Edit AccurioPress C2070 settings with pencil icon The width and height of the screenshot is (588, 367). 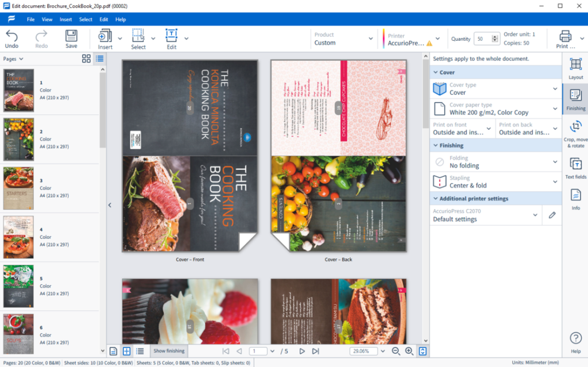click(x=552, y=215)
